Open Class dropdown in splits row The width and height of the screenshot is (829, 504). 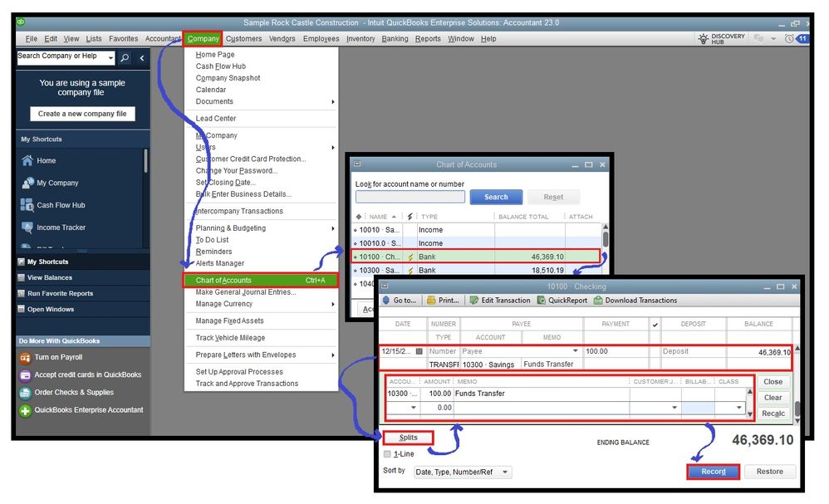click(739, 408)
